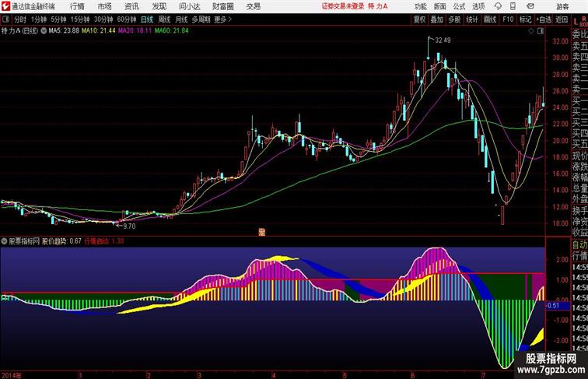
Task: Click the MA5: 23.88 value
Action: (64, 31)
